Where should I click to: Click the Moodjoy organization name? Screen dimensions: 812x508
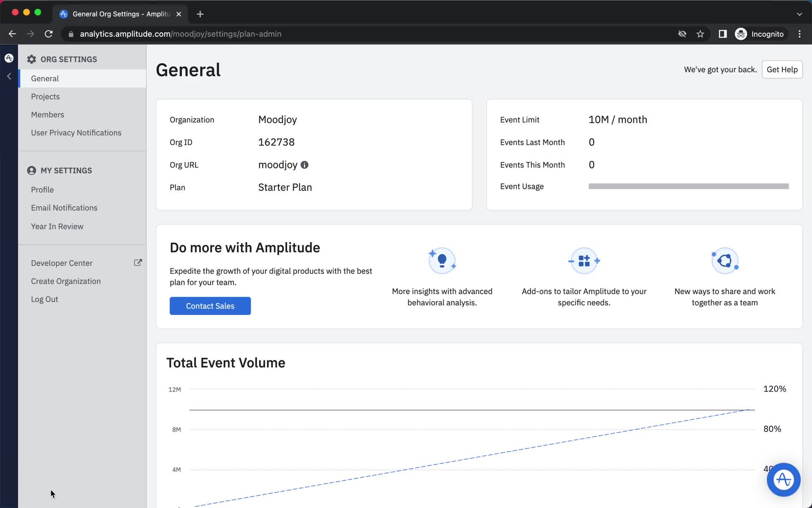tap(277, 120)
